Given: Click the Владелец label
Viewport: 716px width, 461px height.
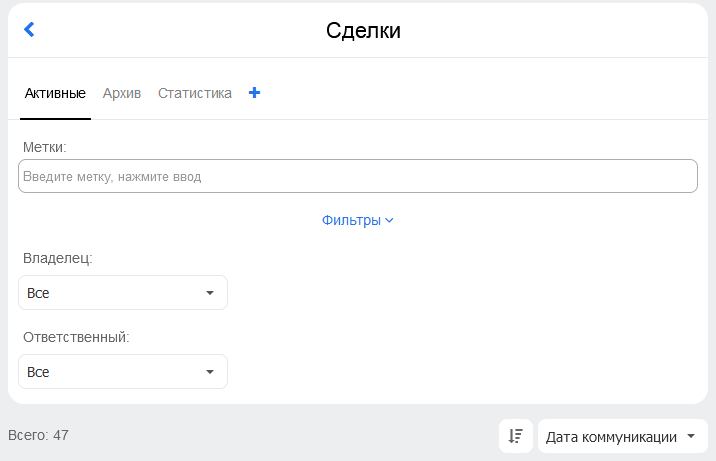Looking at the screenshot, I should click(58, 258).
